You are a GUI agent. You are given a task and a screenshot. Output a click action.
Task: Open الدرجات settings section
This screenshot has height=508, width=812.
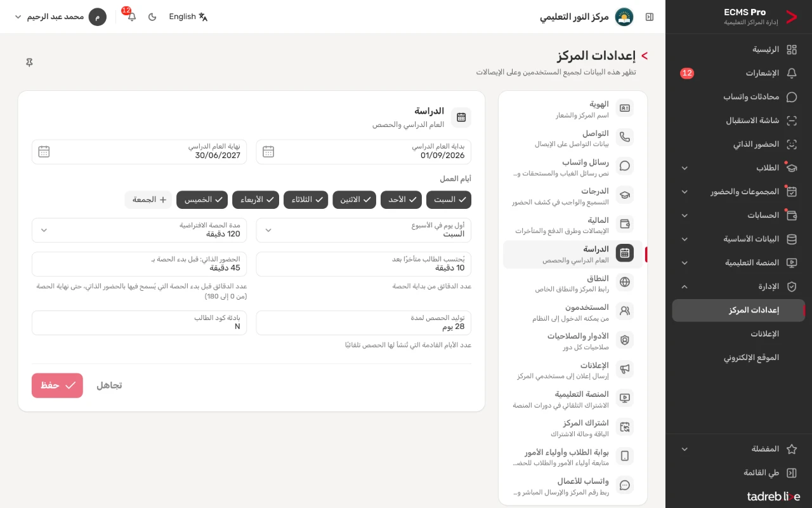pos(573,196)
